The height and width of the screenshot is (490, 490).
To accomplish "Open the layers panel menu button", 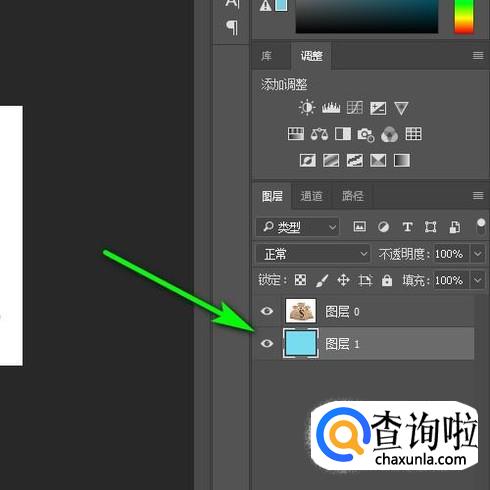I will 478,196.
